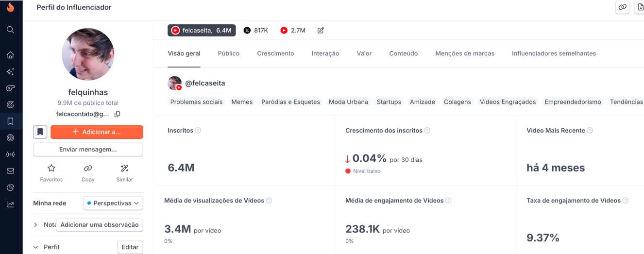Open the mail icon in the left sidebar
This screenshot has height=254, width=644.
(10, 171)
